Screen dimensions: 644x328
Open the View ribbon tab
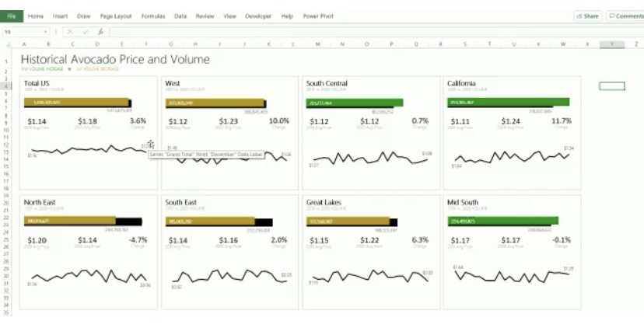[230, 16]
